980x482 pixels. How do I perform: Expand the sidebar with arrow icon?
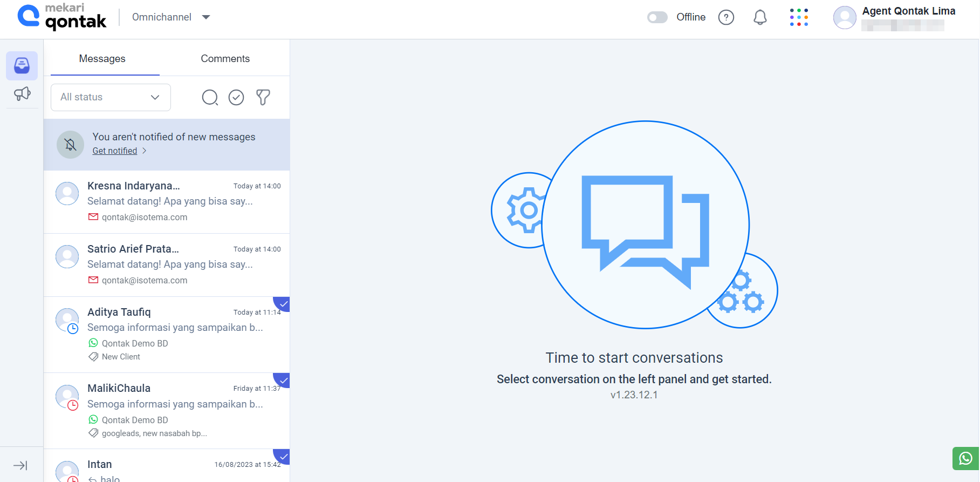tap(20, 465)
